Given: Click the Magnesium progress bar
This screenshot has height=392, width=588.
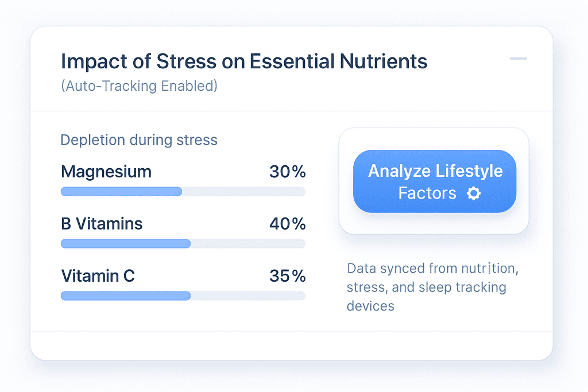Looking at the screenshot, I should click(x=183, y=191).
